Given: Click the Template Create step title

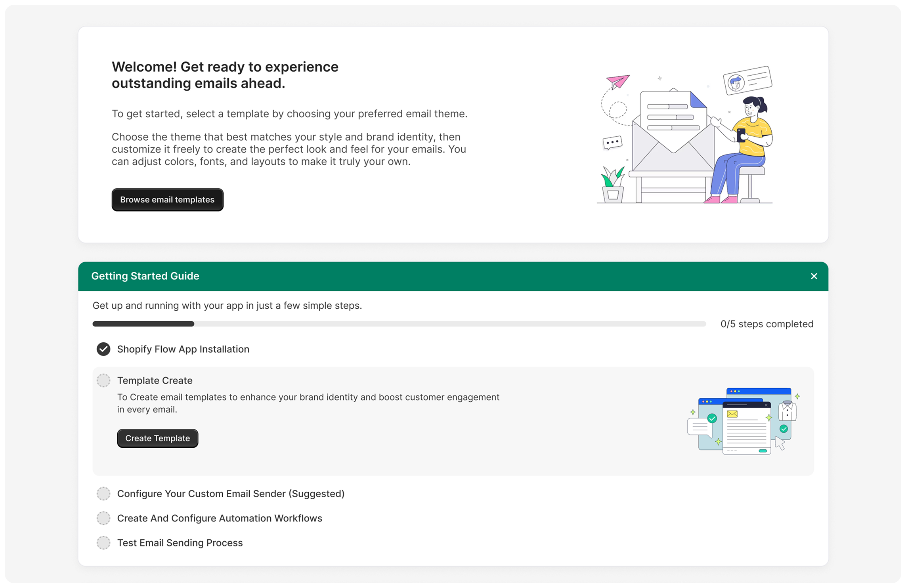Looking at the screenshot, I should pos(155,380).
